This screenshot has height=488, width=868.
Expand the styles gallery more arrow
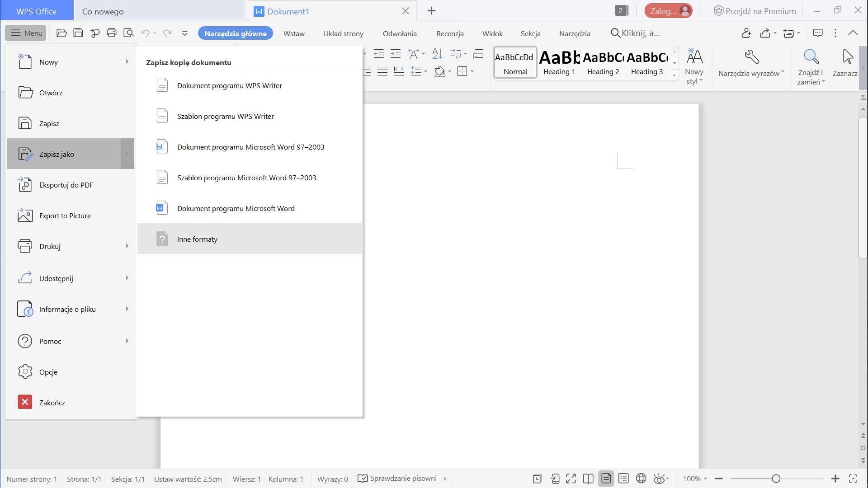pos(674,75)
